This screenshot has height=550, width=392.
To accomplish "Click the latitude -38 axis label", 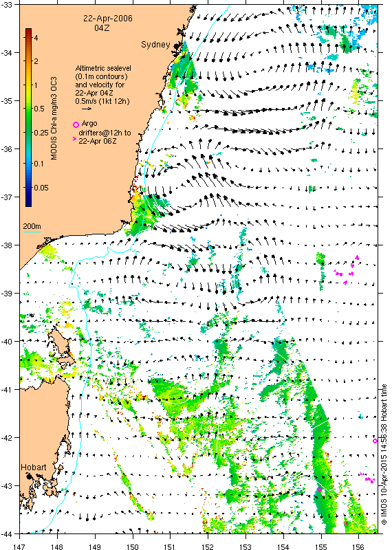I will pos(8,245).
